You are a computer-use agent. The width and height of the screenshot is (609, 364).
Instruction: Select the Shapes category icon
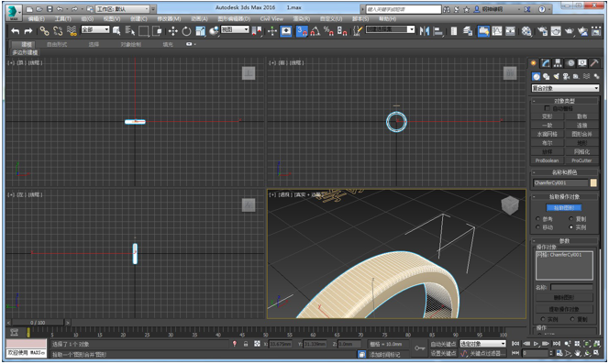click(x=546, y=76)
